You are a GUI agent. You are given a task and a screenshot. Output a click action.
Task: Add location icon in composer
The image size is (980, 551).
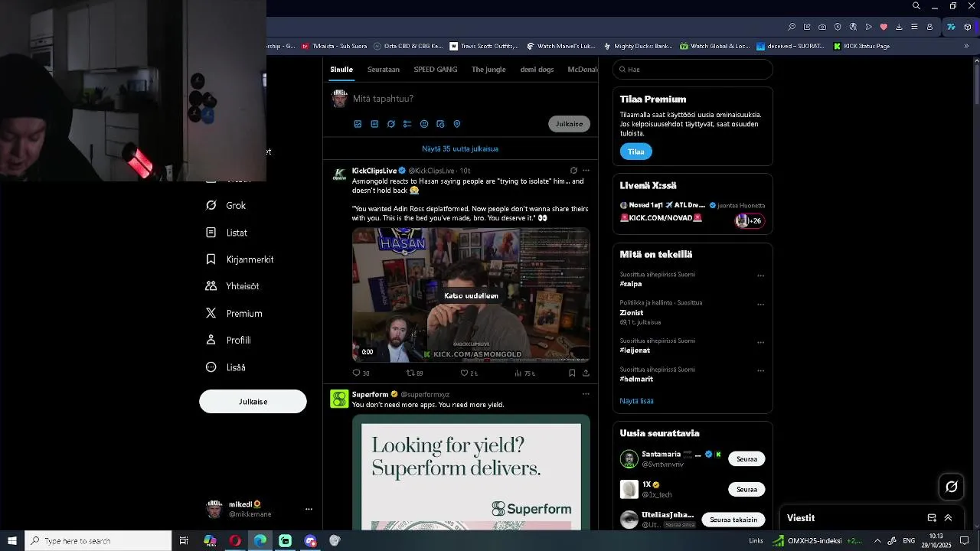(457, 124)
